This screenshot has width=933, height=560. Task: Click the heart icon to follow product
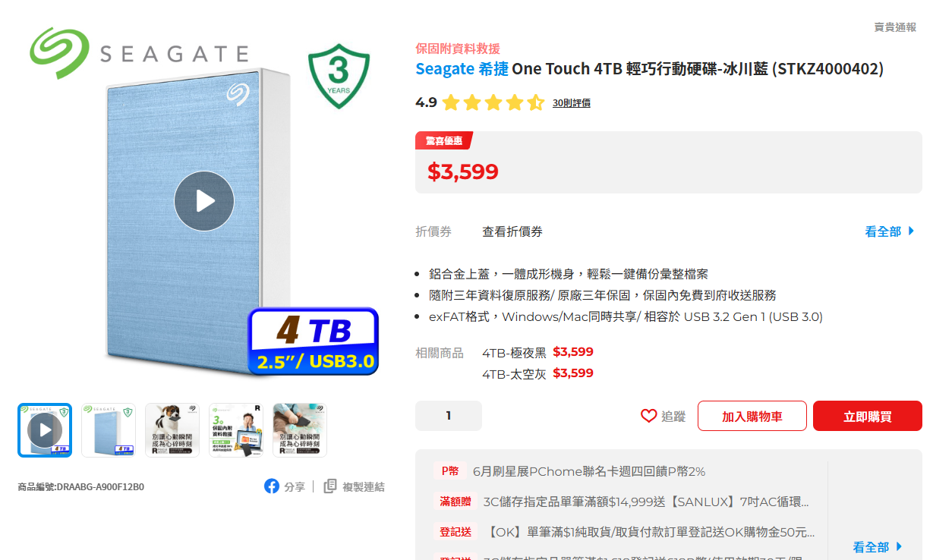tap(648, 416)
